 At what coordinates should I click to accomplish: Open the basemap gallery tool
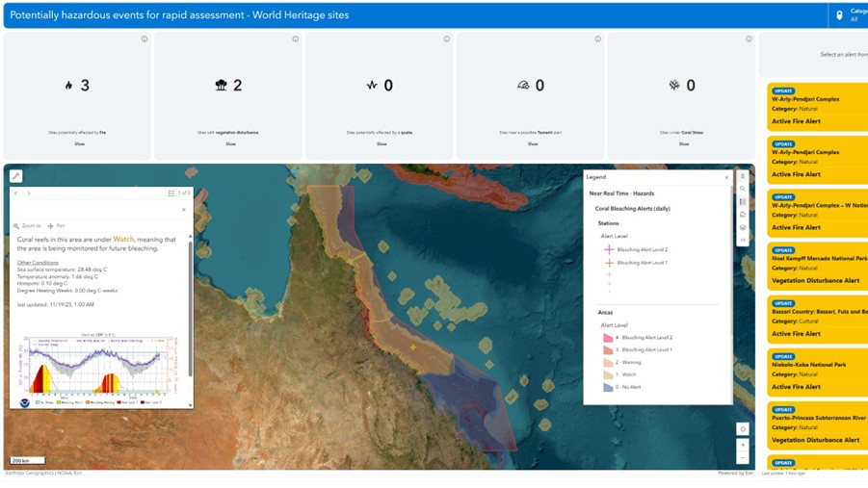point(743,214)
